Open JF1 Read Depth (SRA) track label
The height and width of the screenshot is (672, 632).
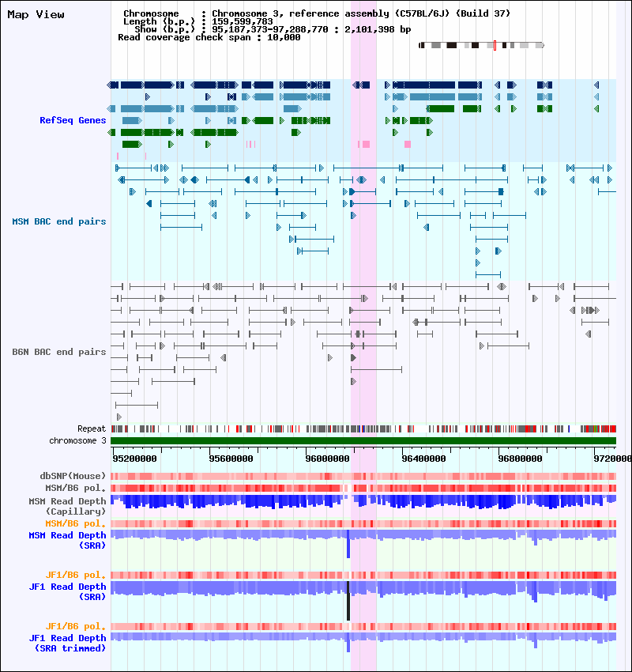[67, 591]
